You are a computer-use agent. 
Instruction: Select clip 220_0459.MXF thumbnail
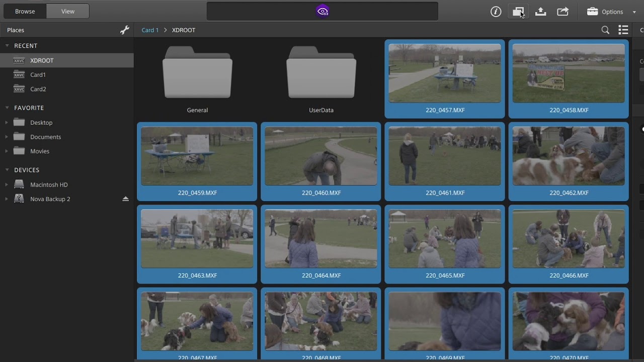pyautogui.click(x=197, y=156)
